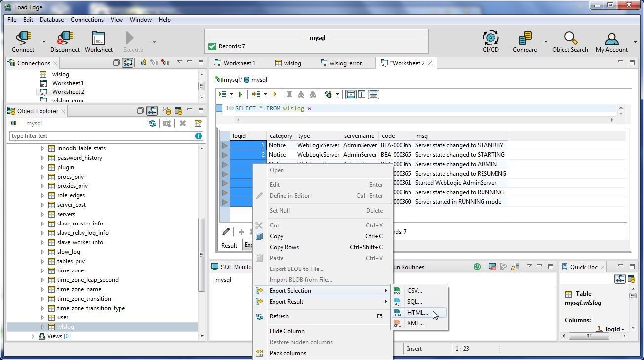
Task: Click the collapse-all icon in Connections panel
Action: (x=116, y=63)
